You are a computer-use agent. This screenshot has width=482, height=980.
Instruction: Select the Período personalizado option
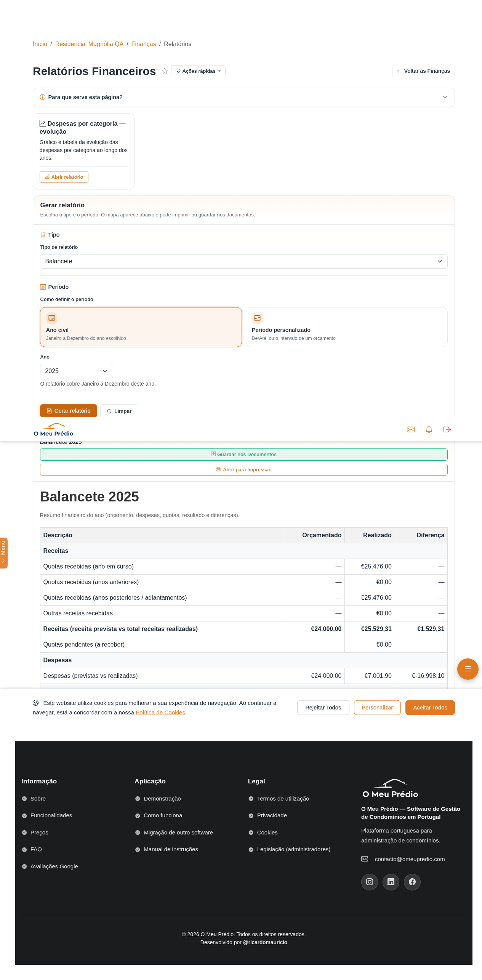coord(347,327)
